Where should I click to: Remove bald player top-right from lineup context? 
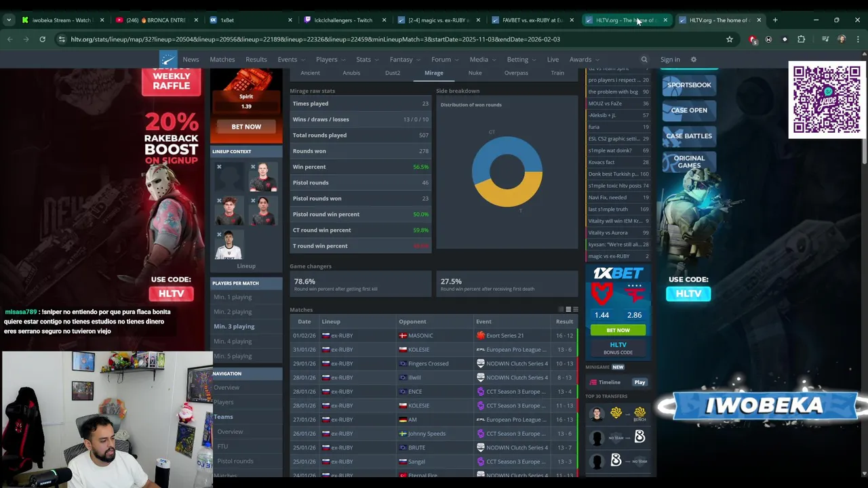[x=253, y=167]
